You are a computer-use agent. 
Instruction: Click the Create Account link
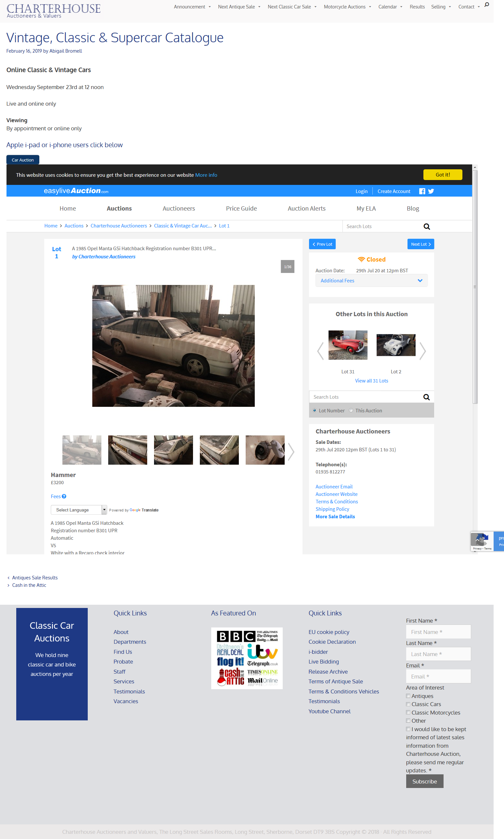click(394, 191)
